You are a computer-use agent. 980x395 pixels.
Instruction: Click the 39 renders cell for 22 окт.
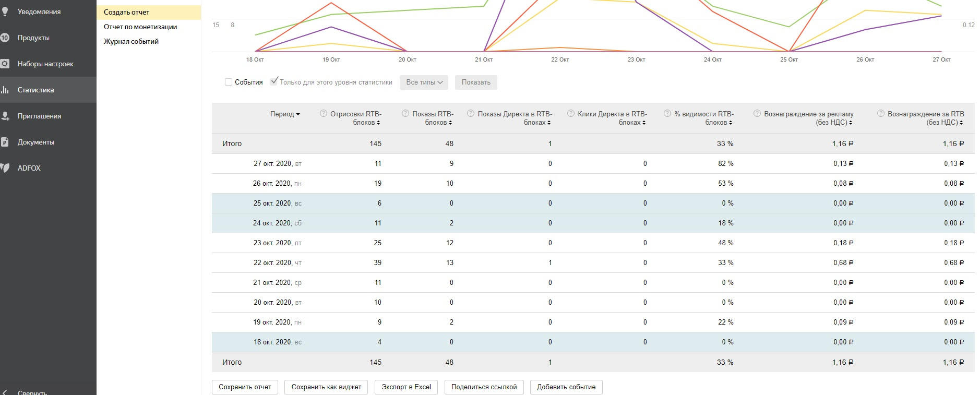click(378, 262)
